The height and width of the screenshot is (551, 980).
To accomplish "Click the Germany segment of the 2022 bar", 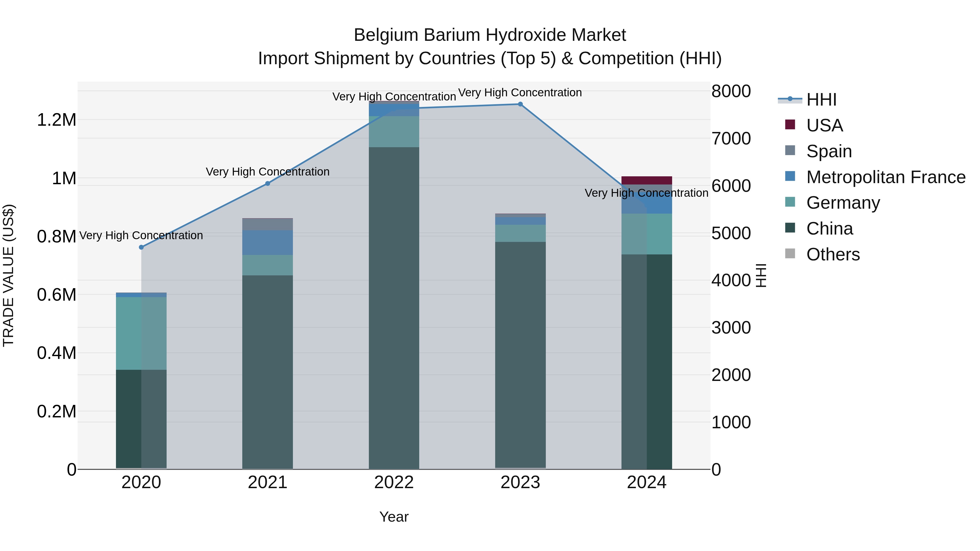I will 394,132.
